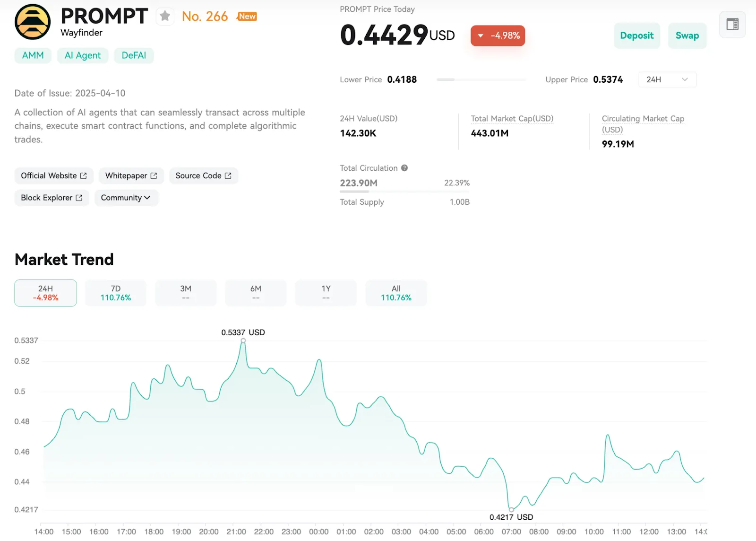Open the Source Code link
The width and height of the screenshot is (756, 541).
[x=204, y=175]
